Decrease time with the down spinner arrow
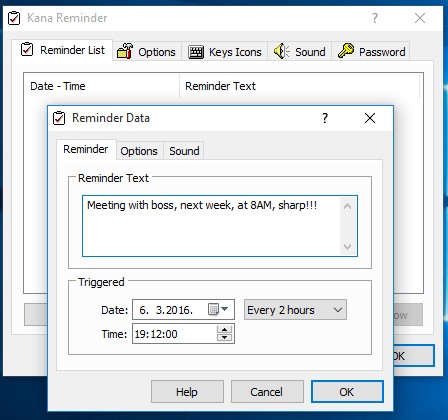Image resolution: width=448 pixels, height=420 pixels. pos(224,337)
